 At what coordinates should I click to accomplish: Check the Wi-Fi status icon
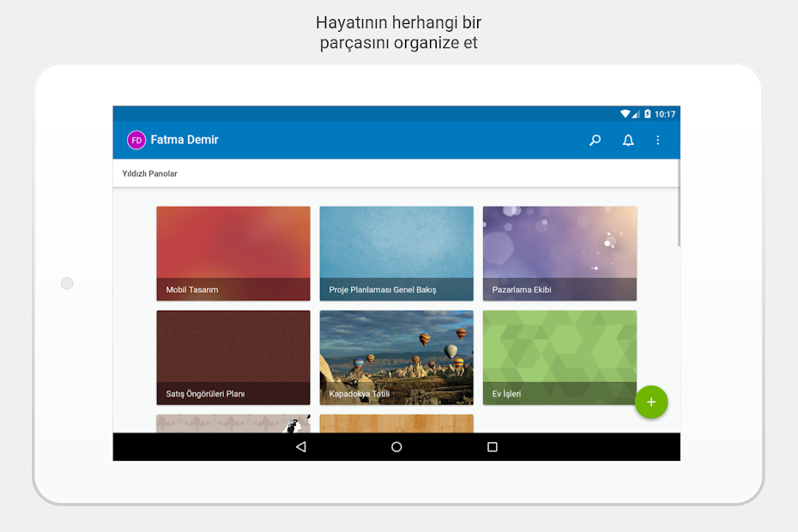pyautogui.click(x=625, y=114)
